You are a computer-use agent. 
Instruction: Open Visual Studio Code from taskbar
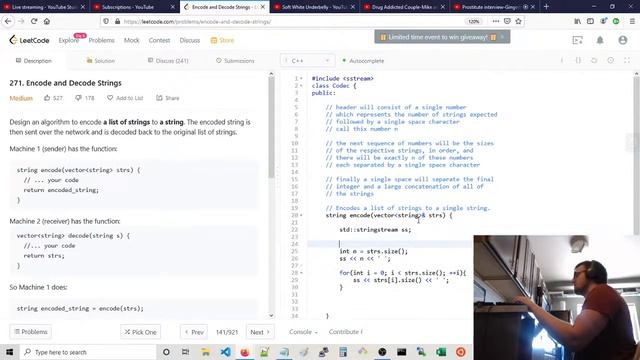[225, 352]
